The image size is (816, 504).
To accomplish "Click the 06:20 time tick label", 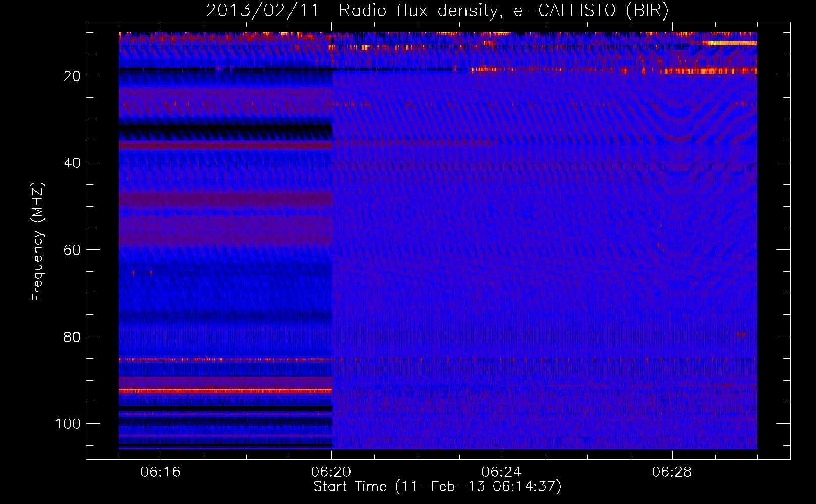I will pos(331,472).
